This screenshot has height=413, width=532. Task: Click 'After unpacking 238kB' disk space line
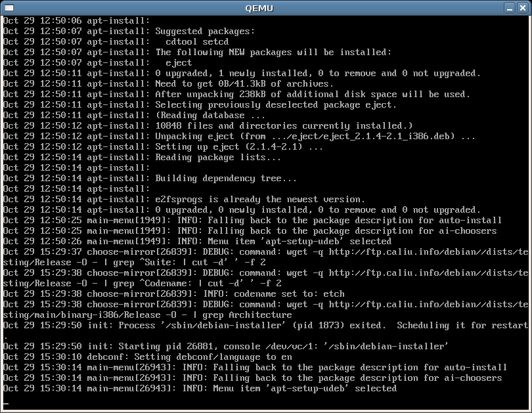pos(237,95)
